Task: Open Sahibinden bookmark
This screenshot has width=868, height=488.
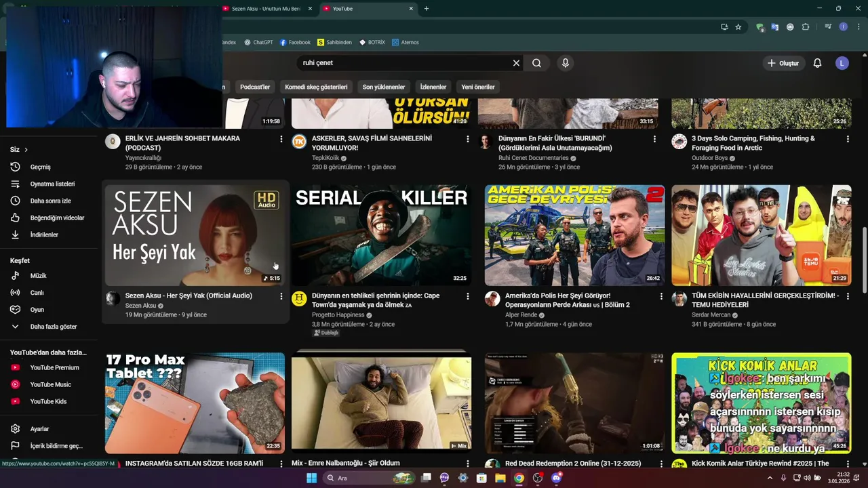Action: 334,42
